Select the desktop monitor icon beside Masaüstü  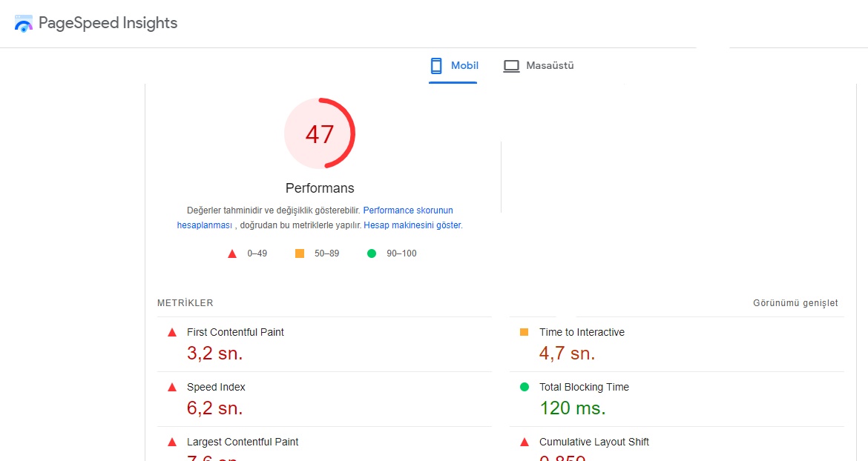[511, 65]
